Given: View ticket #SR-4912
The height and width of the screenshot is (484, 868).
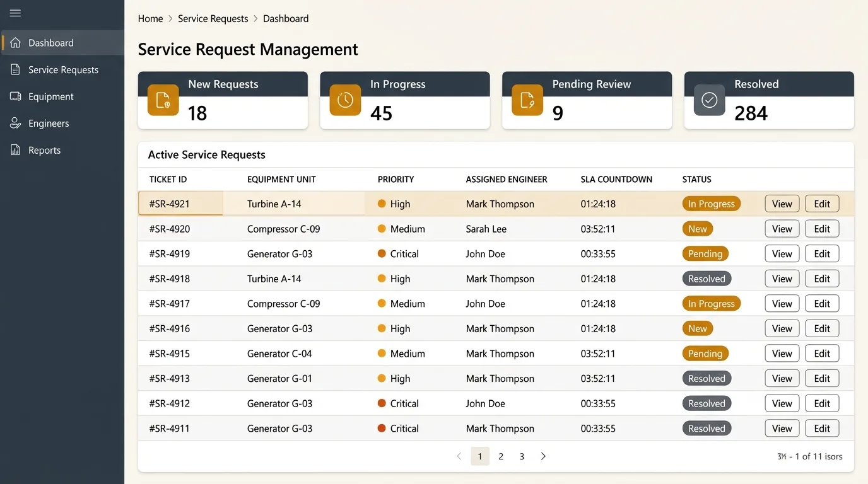Looking at the screenshot, I should (x=782, y=403).
